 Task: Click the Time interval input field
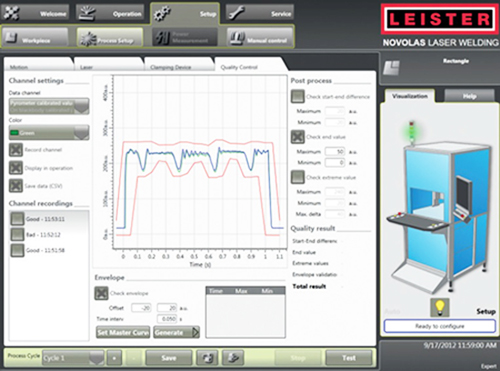(x=167, y=319)
